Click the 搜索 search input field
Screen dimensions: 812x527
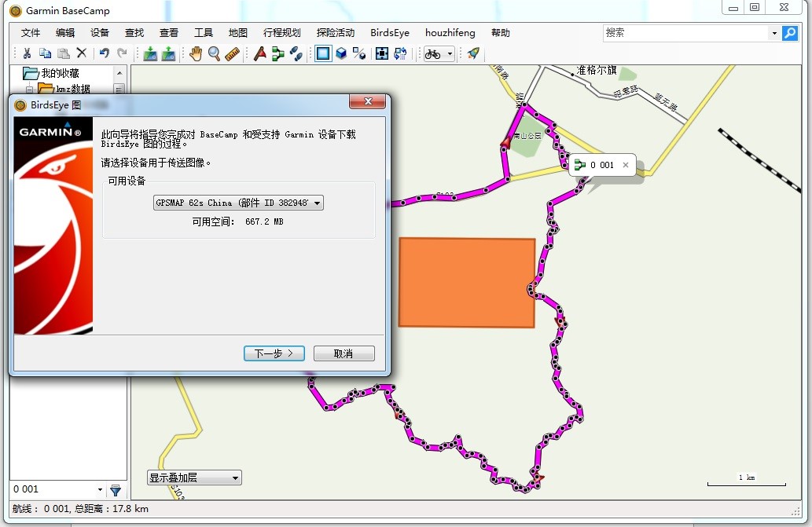686,33
